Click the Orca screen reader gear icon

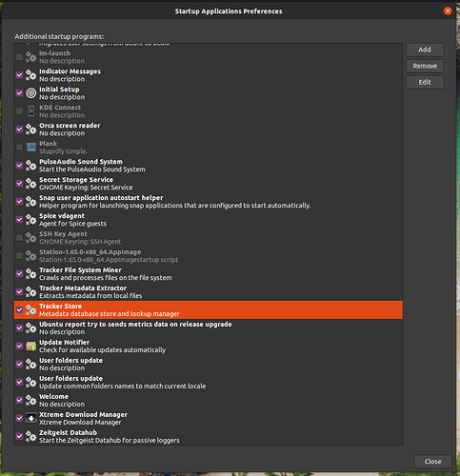point(30,129)
